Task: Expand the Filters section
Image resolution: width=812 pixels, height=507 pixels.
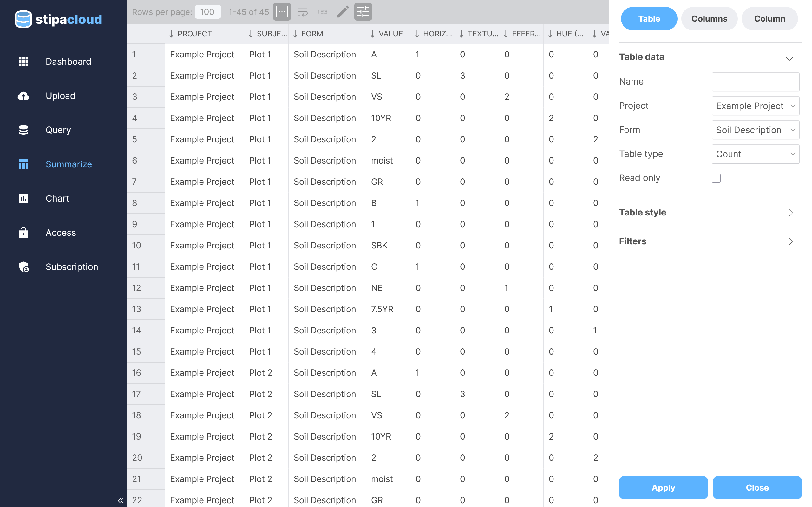Action: tap(710, 241)
